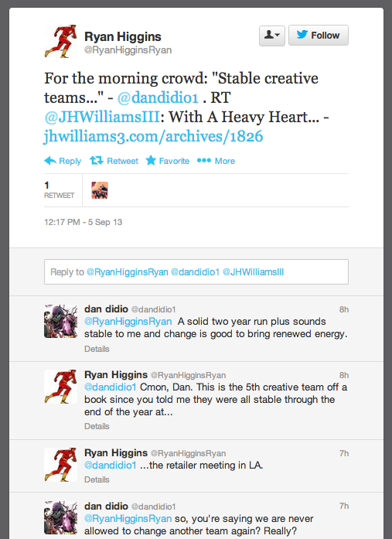Click the retweeter's avatar thumbnail
This screenshot has width=392, height=539.
(x=100, y=190)
